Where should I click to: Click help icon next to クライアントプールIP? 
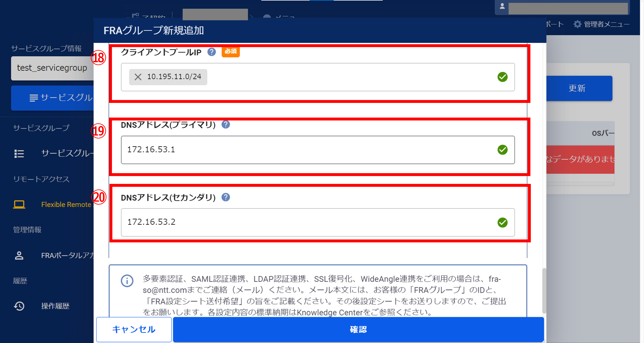[x=211, y=52]
